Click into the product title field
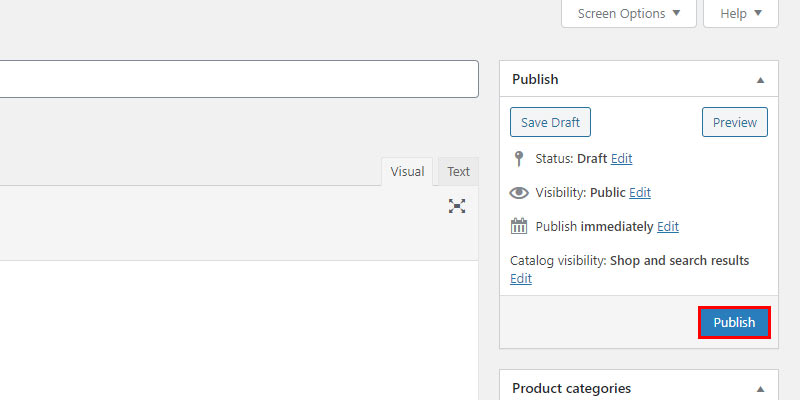 point(239,79)
